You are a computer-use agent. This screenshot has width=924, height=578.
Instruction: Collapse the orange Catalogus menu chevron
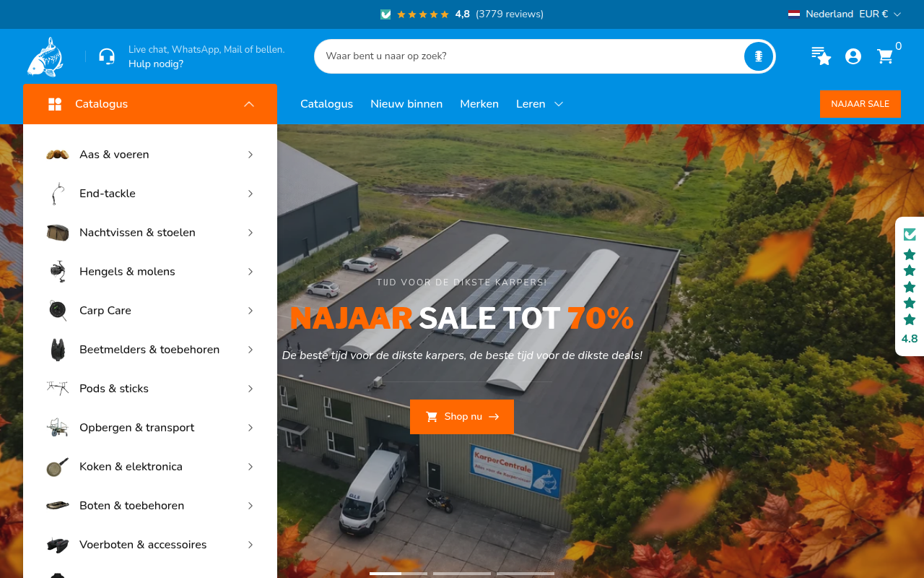pyautogui.click(x=249, y=104)
